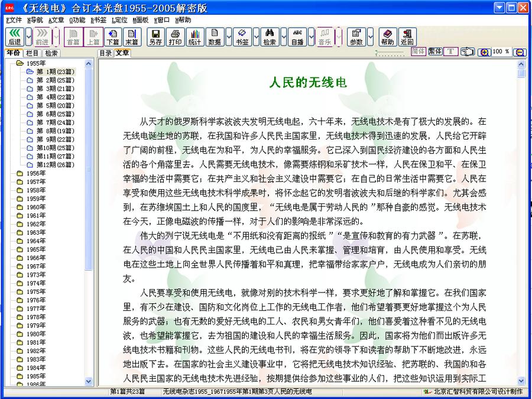Select the 文章 content tab
This screenshot has width=532, height=399.
pos(122,53)
